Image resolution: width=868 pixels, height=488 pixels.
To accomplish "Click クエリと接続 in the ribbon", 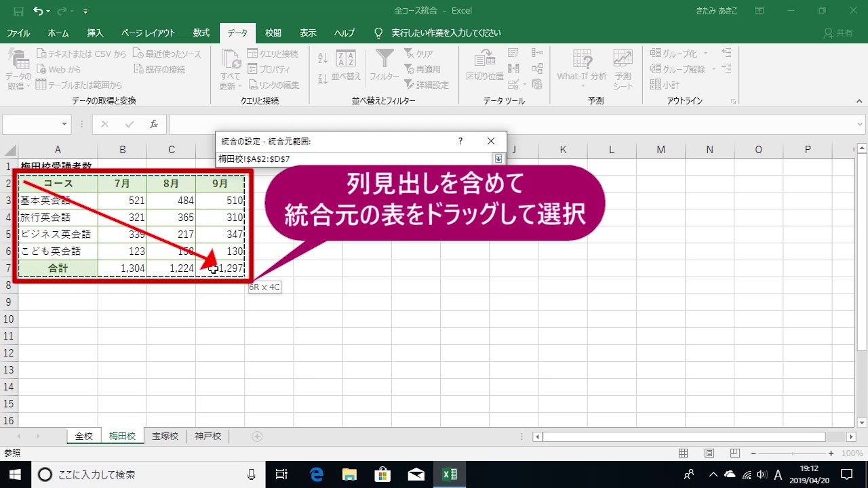I will click(273, 54).
